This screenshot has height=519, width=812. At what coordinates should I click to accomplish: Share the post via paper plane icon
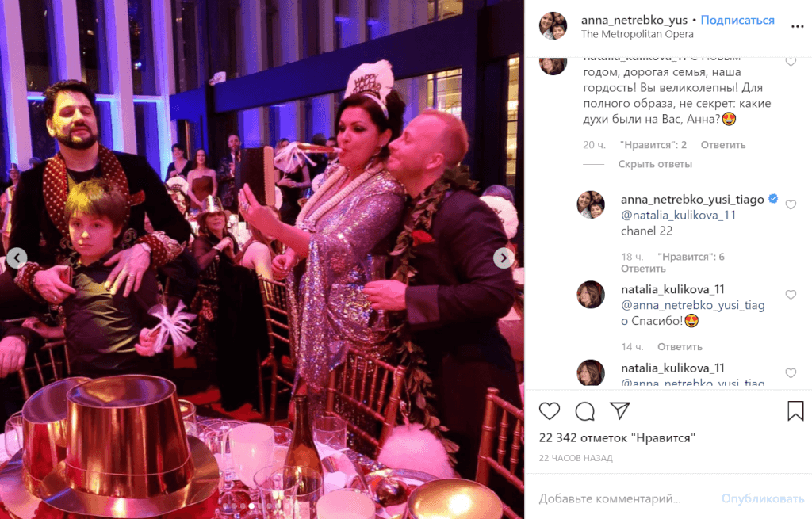[619, 410]
